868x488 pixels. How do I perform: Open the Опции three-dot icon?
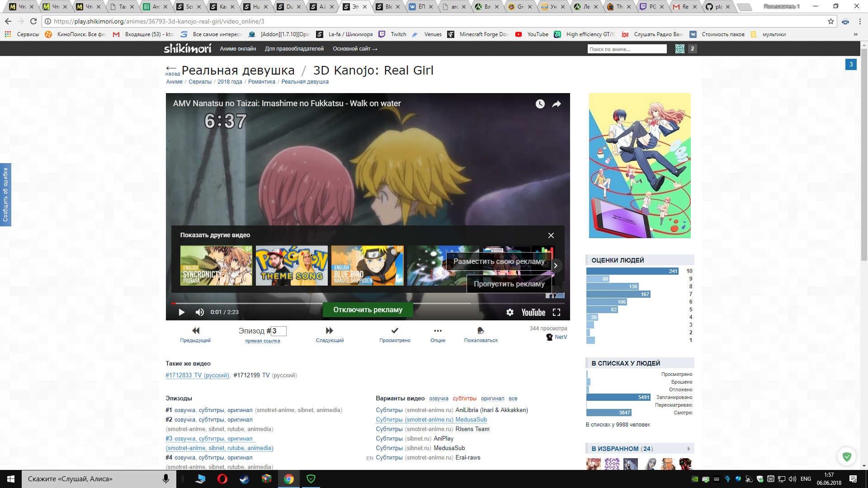(x=436, y=331)
